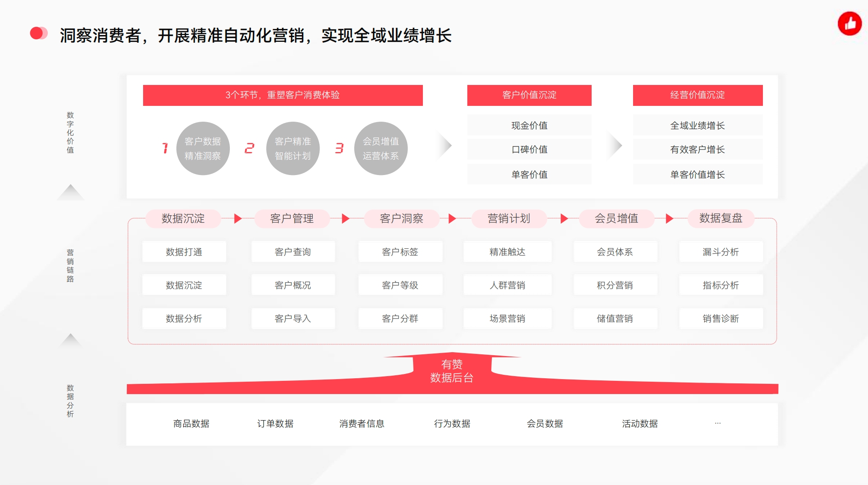Select the 数据复盘 stage pill

[x=721, y=219]
